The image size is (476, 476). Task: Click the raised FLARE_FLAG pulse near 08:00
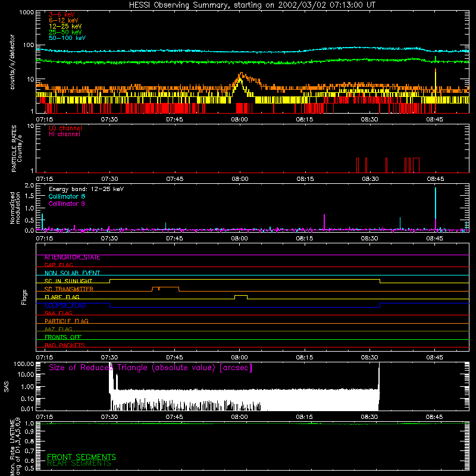click(241, 296)
